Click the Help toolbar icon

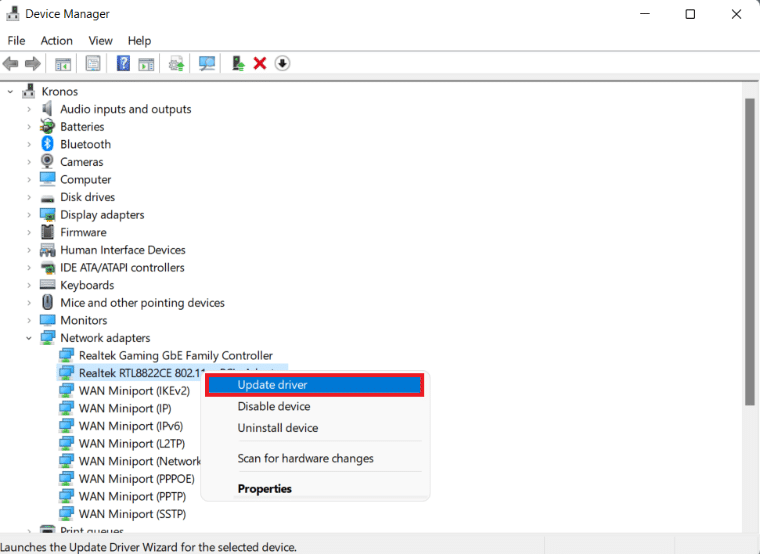[123, 64]
